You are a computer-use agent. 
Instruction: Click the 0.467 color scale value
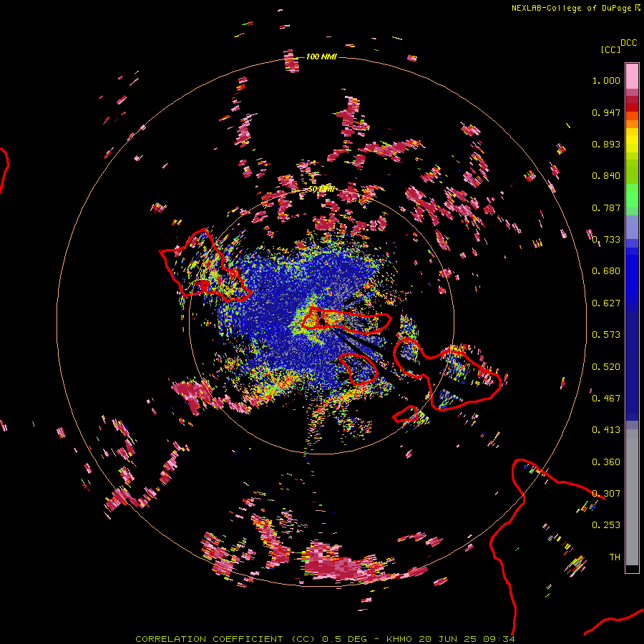coord(606,399)
